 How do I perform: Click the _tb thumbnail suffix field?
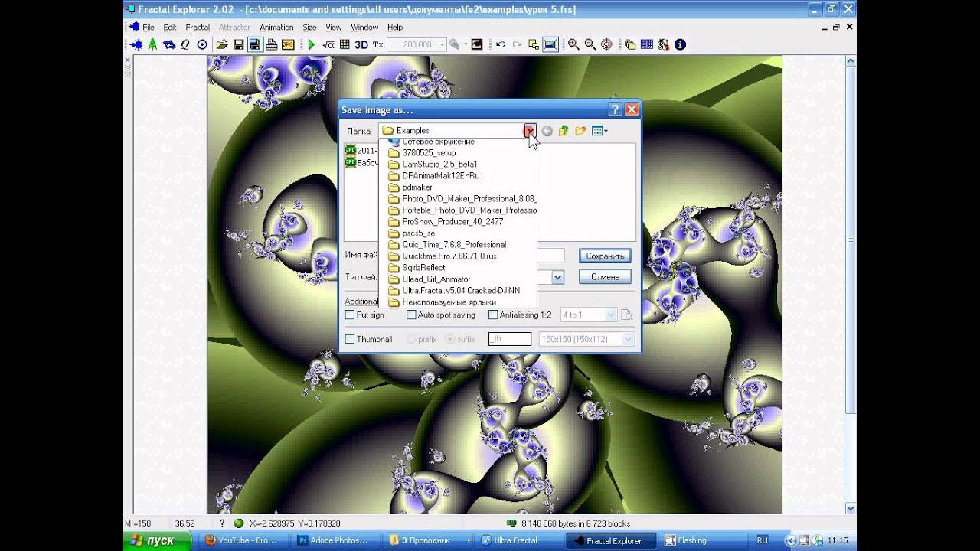pyautogui.click(x=510, y=339)
